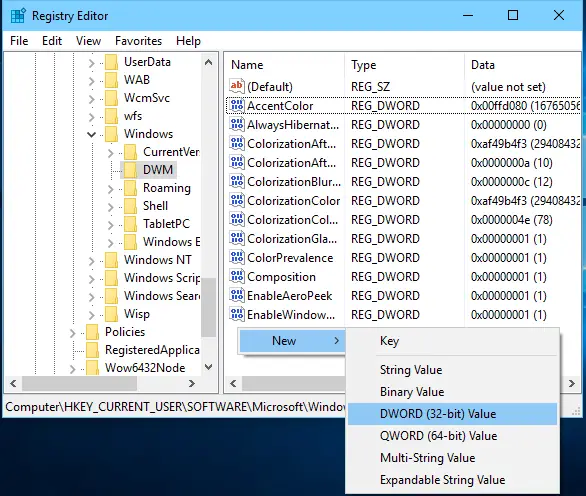Expand the Windows NT key
The width and height of the screenshot is (586, 496).
pos(92,260)
